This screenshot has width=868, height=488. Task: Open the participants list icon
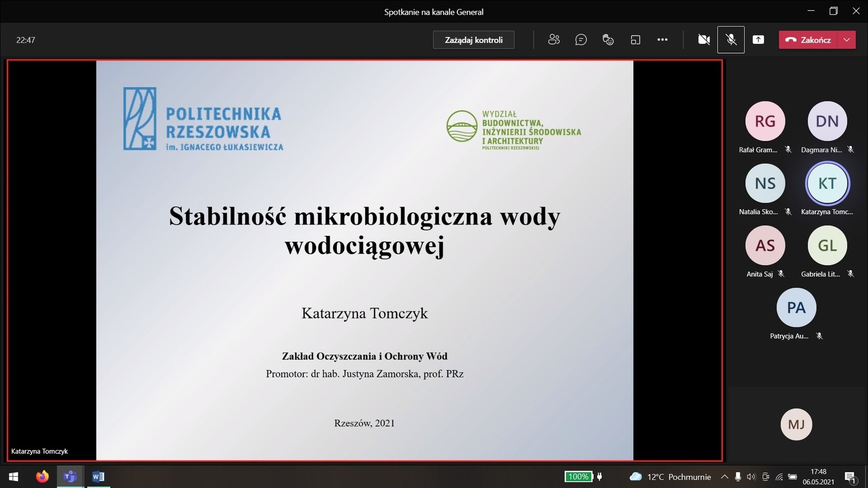(x=554, y=40)
